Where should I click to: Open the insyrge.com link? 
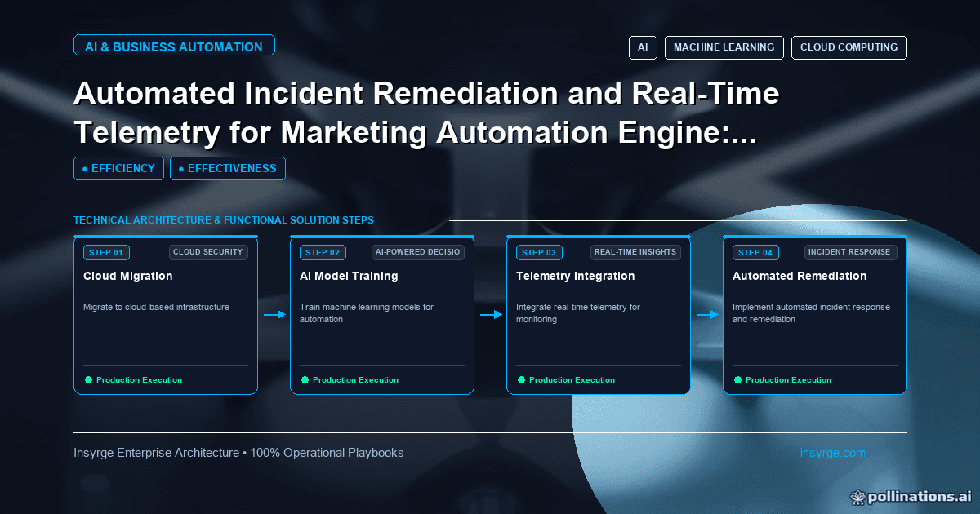(x=833, y=453)
